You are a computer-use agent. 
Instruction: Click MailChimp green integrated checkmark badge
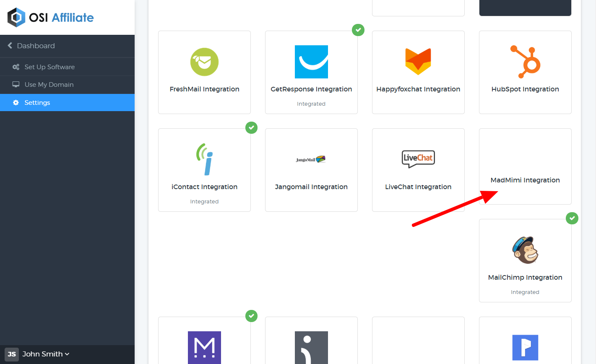pyautogui.click(x=572, y=218)
